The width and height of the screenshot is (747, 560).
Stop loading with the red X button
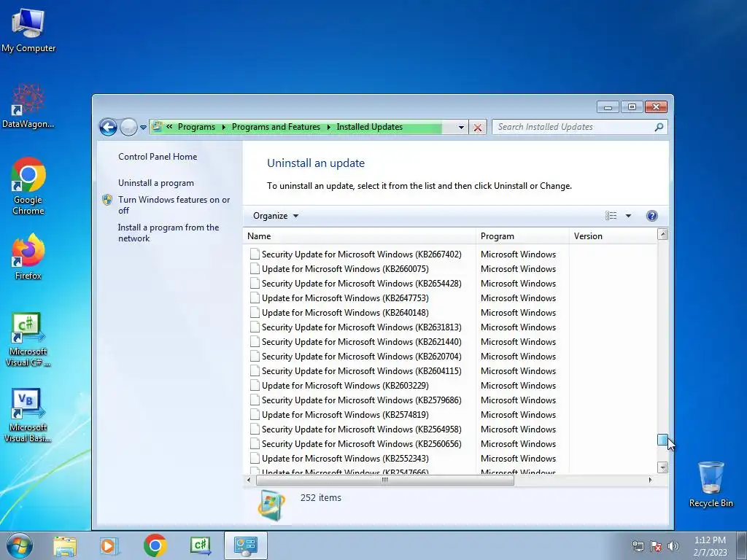coord(477,127)
